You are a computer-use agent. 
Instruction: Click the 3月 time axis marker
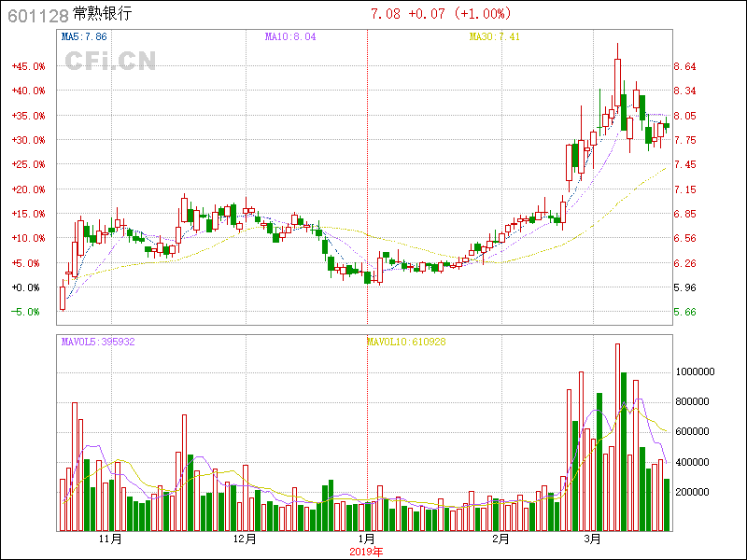tap(592, 539)
